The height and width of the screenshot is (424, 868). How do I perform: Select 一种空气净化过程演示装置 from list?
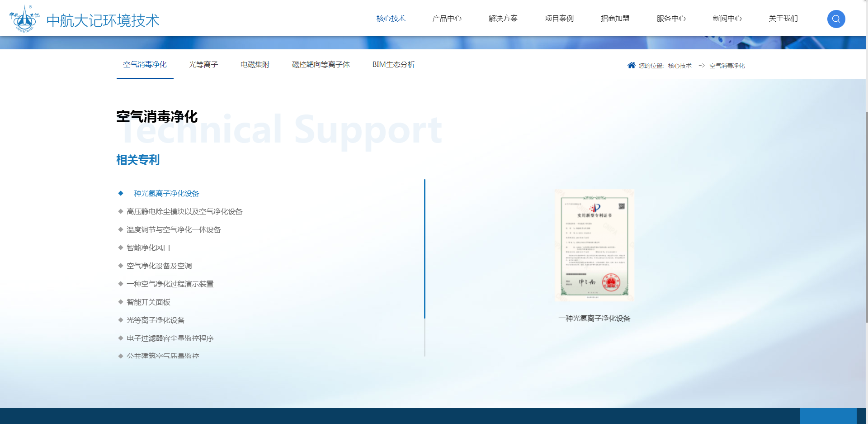170,284
